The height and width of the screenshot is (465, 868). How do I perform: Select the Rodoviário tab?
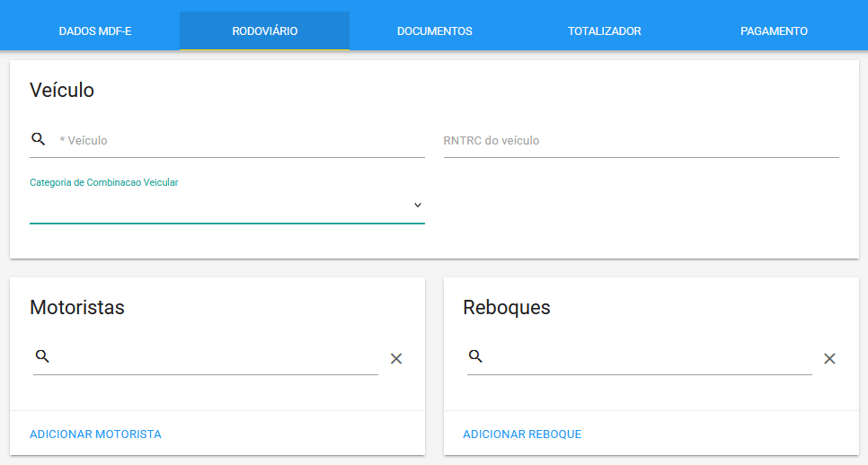coord(264,31)
